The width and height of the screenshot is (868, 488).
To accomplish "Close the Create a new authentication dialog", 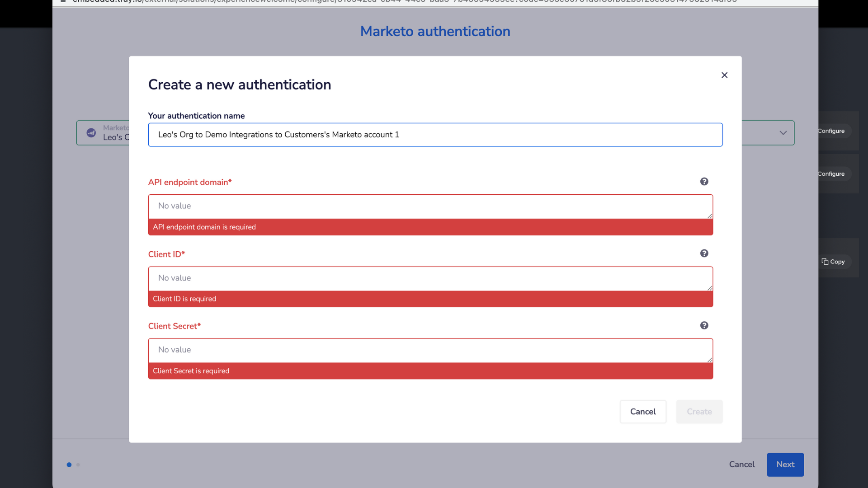I will click(724, 75).
